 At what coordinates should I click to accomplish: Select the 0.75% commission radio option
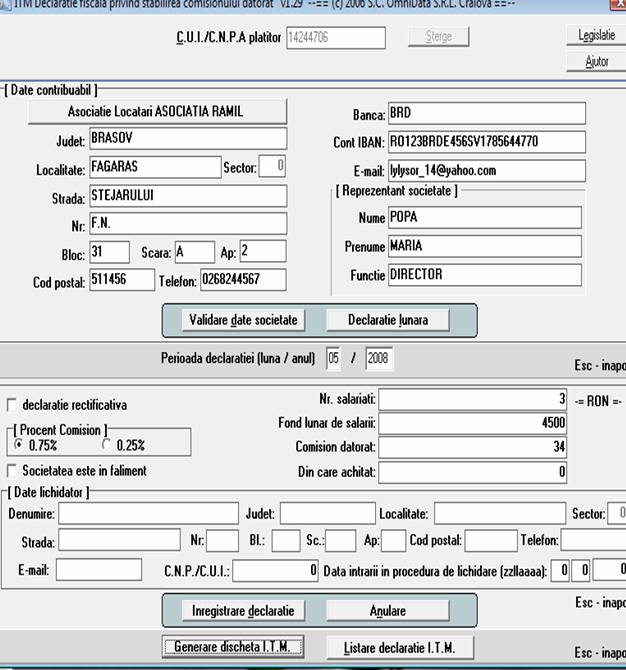(21, 445)
